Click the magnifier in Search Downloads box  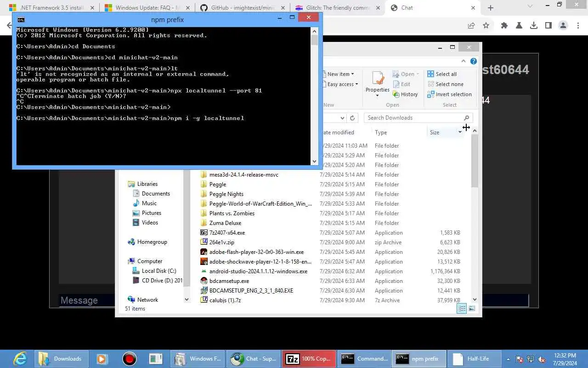pyautogui.click(x=466, y=118)
